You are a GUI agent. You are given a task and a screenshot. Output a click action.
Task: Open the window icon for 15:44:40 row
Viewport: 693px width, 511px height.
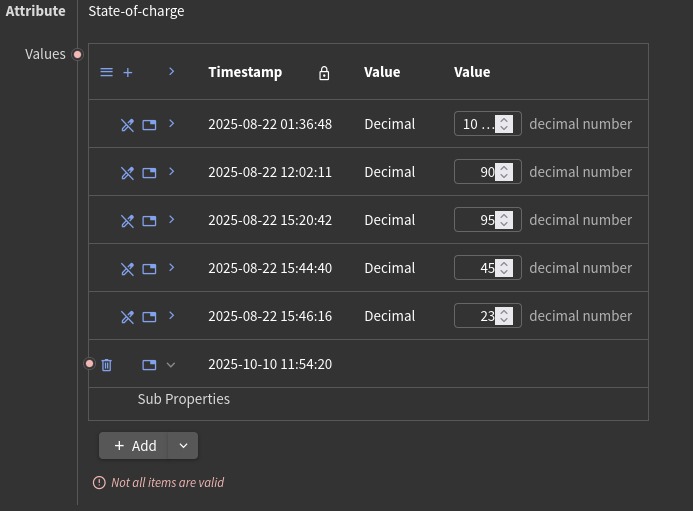(x=149, y=269)
